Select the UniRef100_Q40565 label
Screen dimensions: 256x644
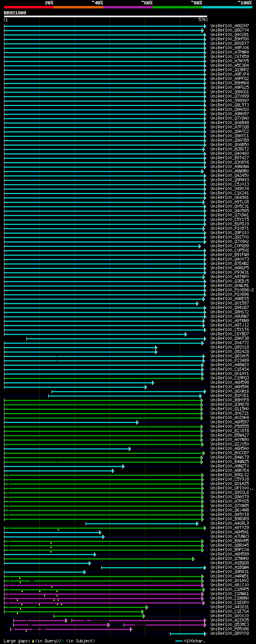pos(230,211)
